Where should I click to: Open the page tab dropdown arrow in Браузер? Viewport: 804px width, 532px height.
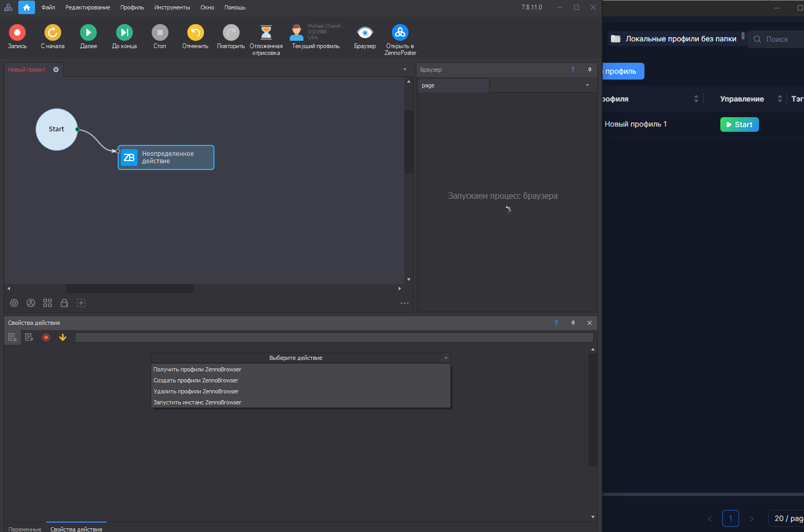[587, 85]
